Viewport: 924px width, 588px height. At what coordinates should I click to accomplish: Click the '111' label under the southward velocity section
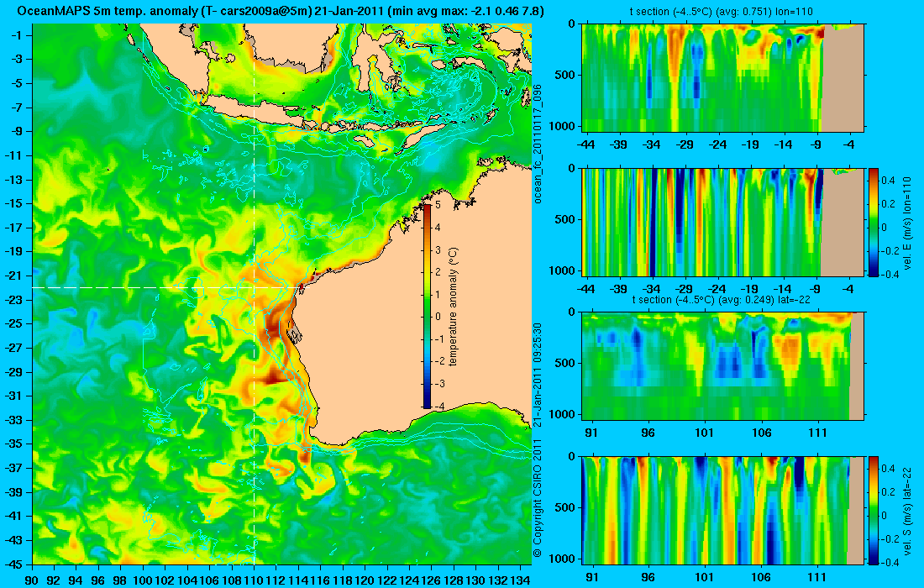817,577
